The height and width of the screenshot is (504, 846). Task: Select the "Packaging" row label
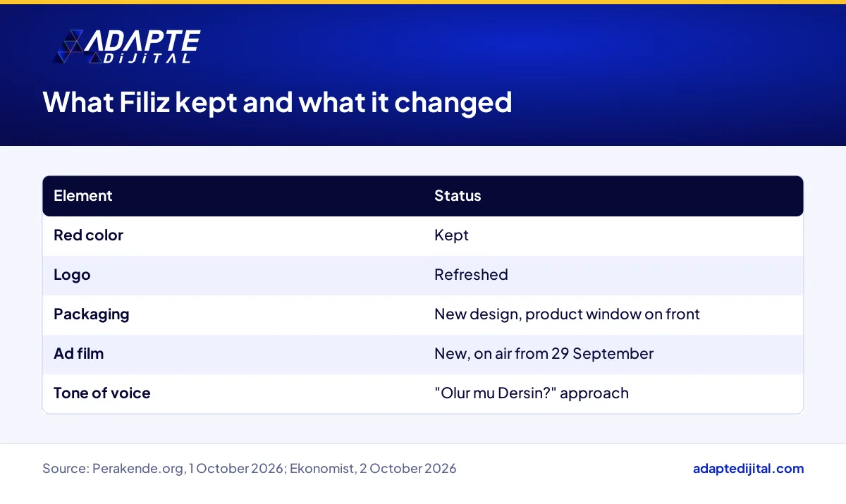point(92,314)
